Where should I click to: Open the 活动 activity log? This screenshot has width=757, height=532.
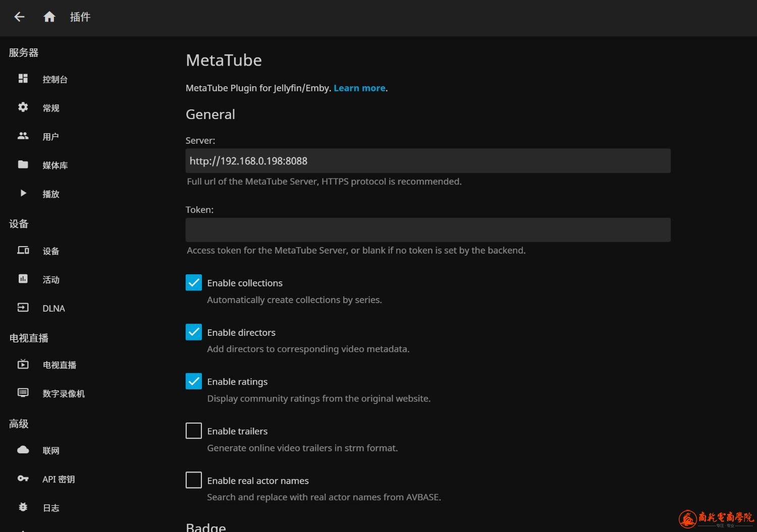click(x=50, y=279)
